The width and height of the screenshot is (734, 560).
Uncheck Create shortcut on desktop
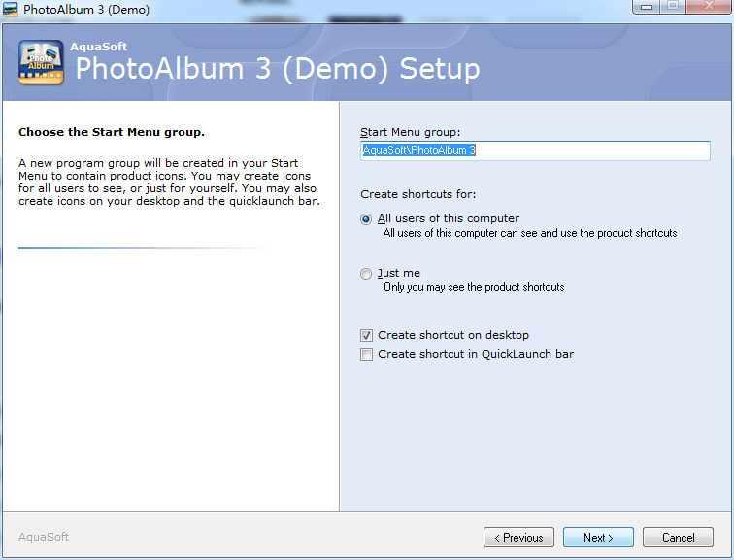pos(366,335)
